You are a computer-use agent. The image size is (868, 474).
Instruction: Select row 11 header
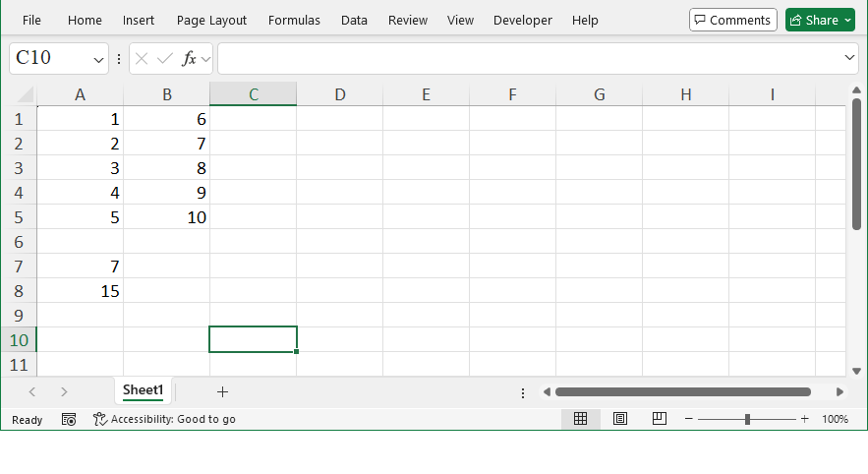(x=19, y=365)
